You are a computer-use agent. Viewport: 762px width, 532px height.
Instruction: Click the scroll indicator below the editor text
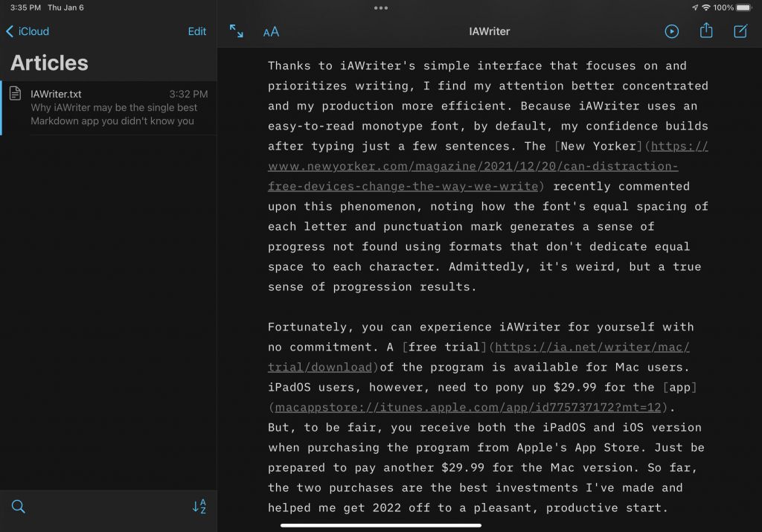coord(381,527)
